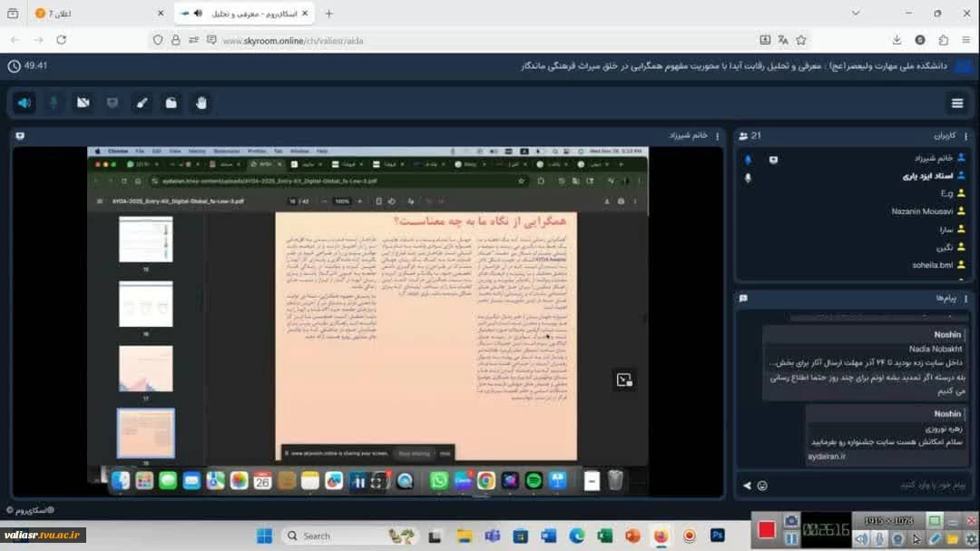Open the messages panel three-dot options

[x=965, y=298]
